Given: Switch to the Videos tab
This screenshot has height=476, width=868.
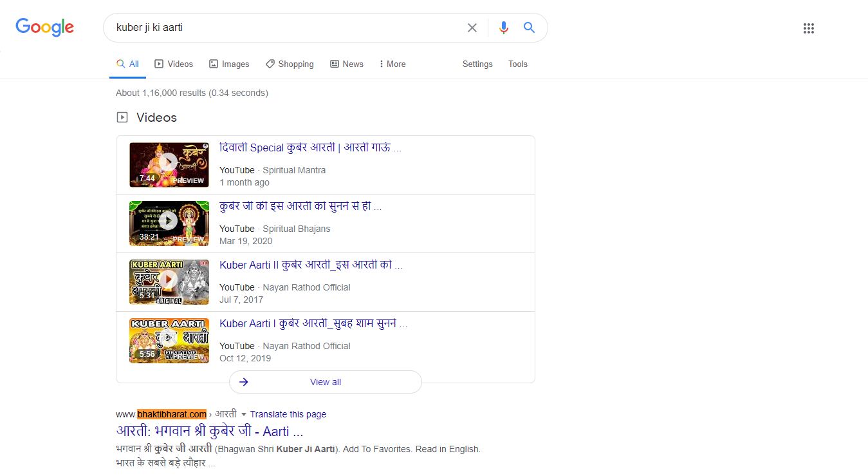Looking at the screenshot, I should pyautogui.click(x=174, y=64).
